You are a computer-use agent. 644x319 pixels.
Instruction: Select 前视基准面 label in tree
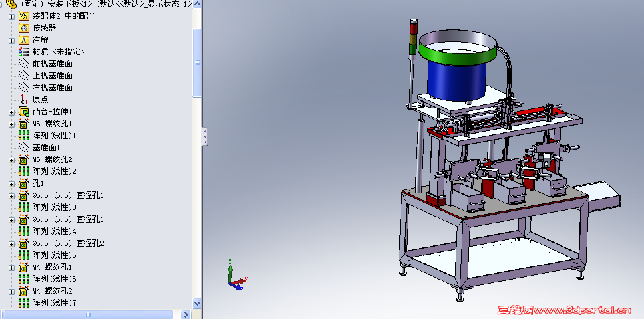pyautogui.click(x=52, y=64)
